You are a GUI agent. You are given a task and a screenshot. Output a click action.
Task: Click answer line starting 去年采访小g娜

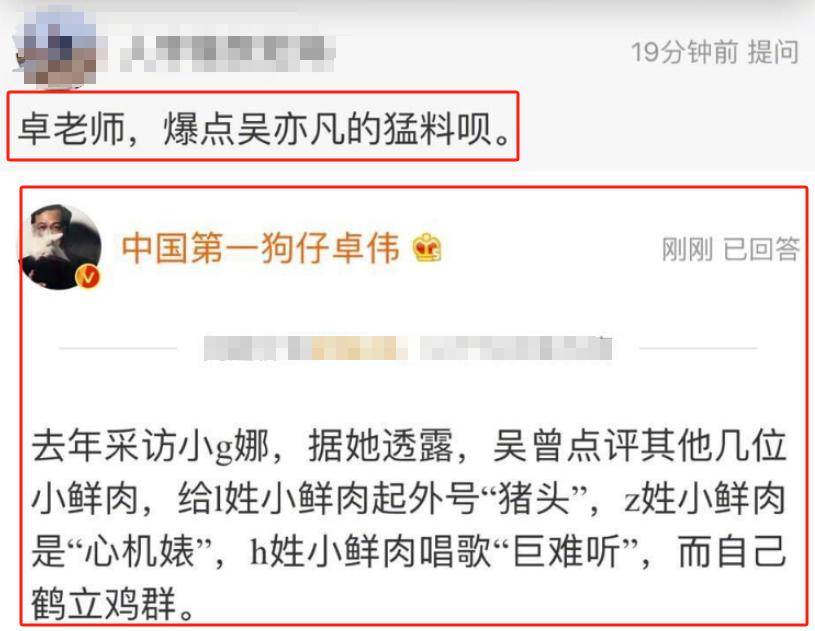409,446
